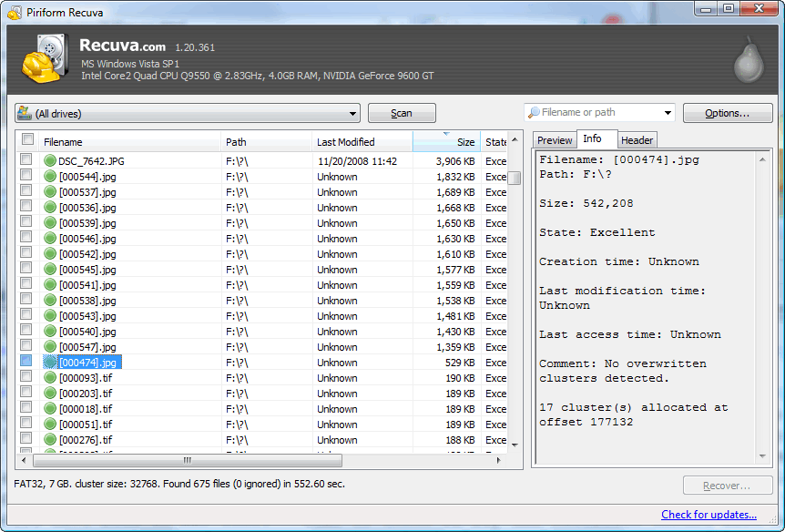Sort by the Filename column header
The image size is (785, 532).
pyautogui.click(x=129, y=142)
